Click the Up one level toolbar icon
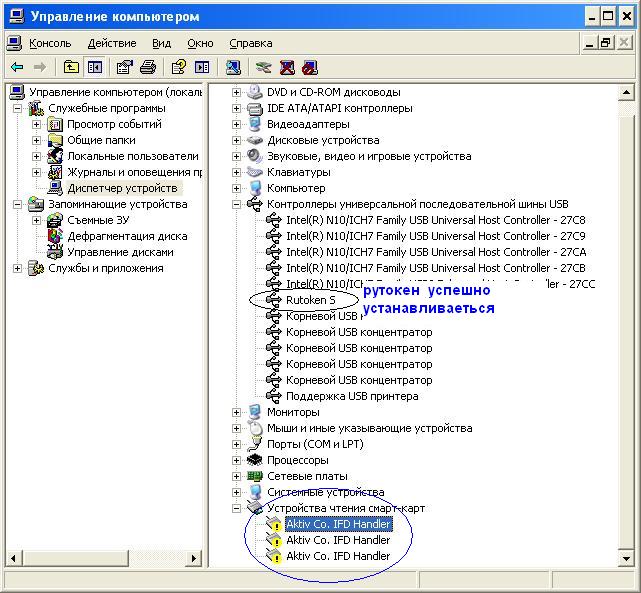 click(71, 67)
